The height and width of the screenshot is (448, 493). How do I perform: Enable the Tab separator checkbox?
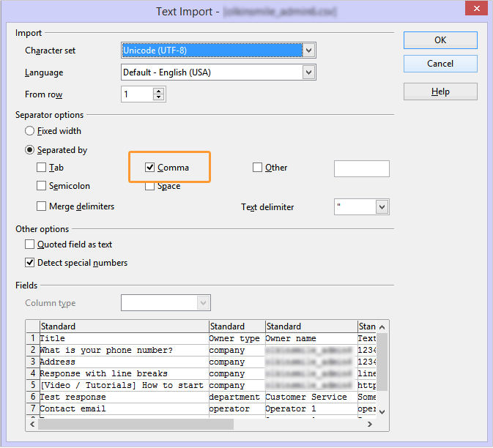point(41,168)
